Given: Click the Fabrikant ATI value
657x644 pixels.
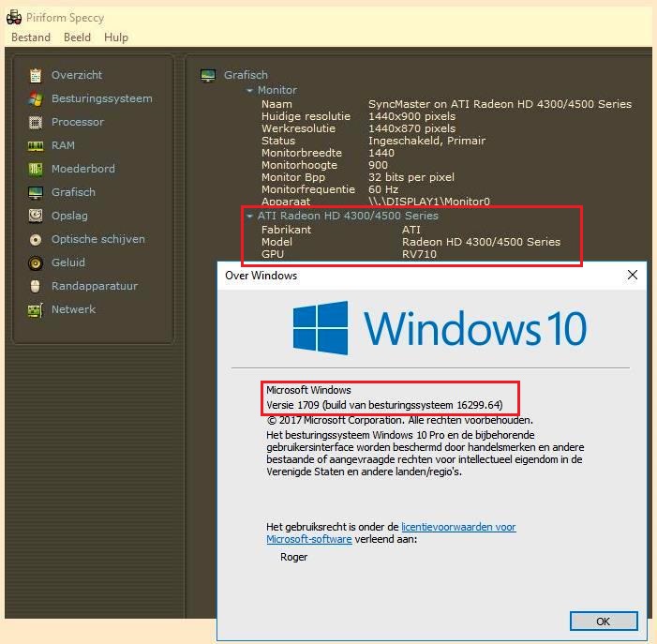Looking at the screenshot, I should [411, 230].
